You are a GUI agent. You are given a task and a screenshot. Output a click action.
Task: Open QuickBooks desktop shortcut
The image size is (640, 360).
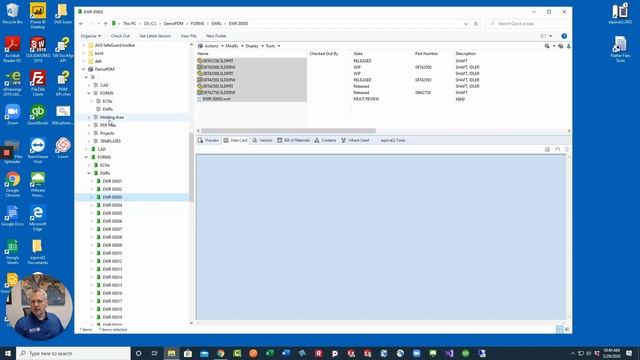point(38,114)
